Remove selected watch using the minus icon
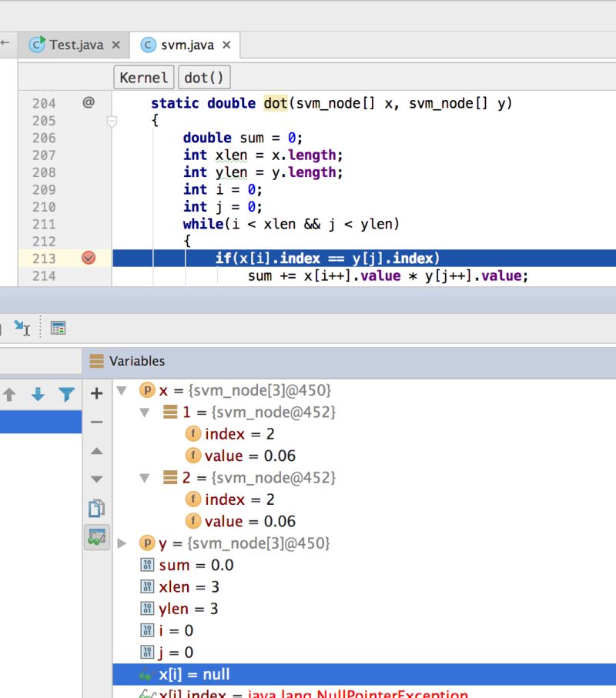This screenshot has height=698, width=616. point(96,421)
